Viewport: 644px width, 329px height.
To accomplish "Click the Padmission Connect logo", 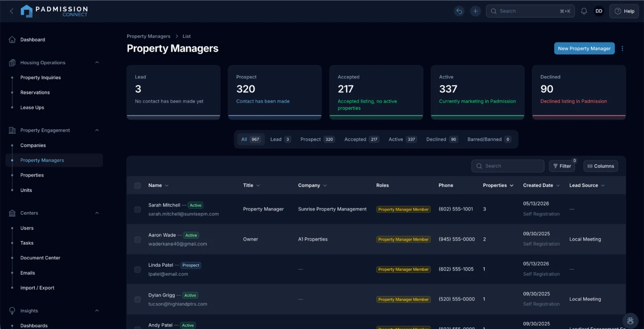I will coord(54,11).
